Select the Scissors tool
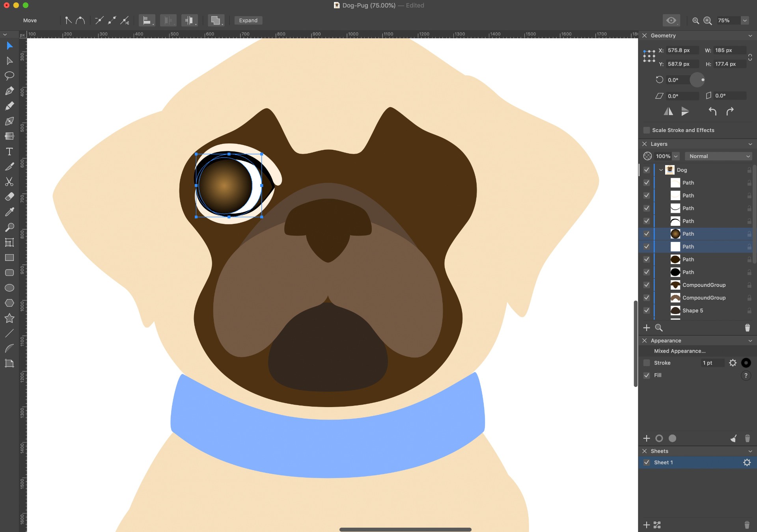757x532 pixels. [x=9, y=182]
